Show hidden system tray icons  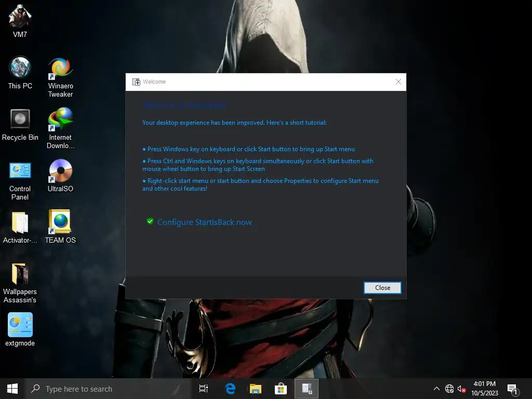point(436,389)
